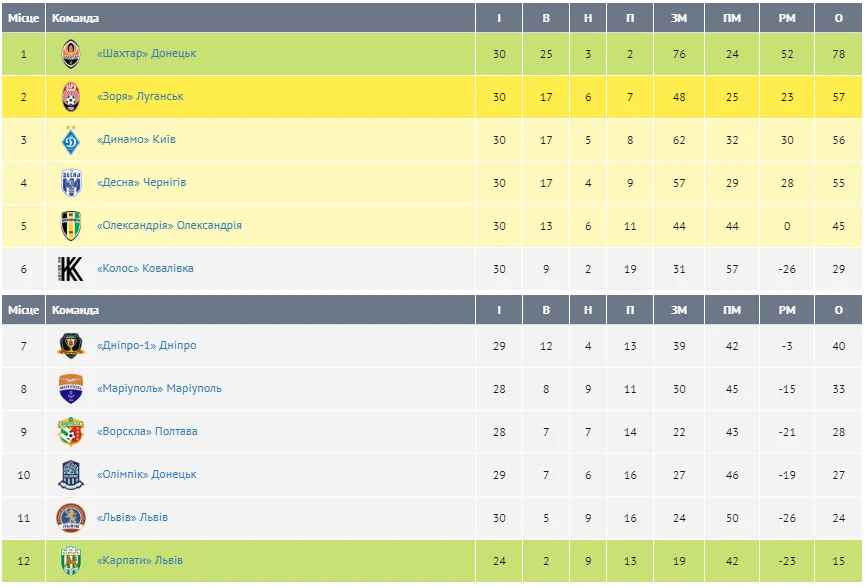Click the Mariupol club logo
The image size is (866, 587).
coord(70,389)
